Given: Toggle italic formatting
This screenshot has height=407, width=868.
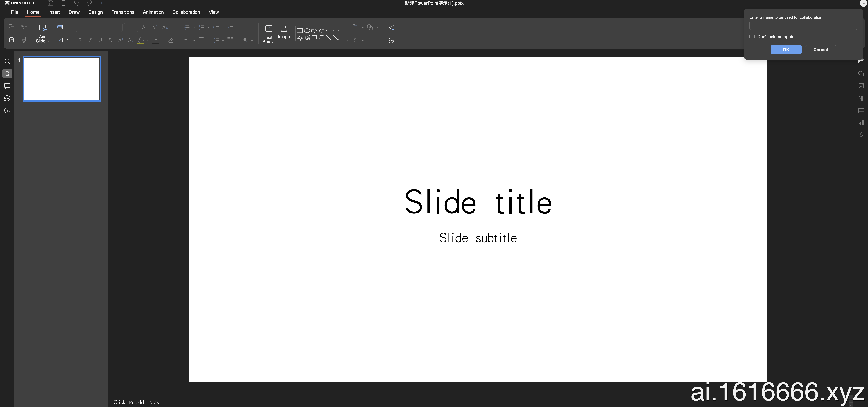Looking at the screenshot, I should coord(90,41).
